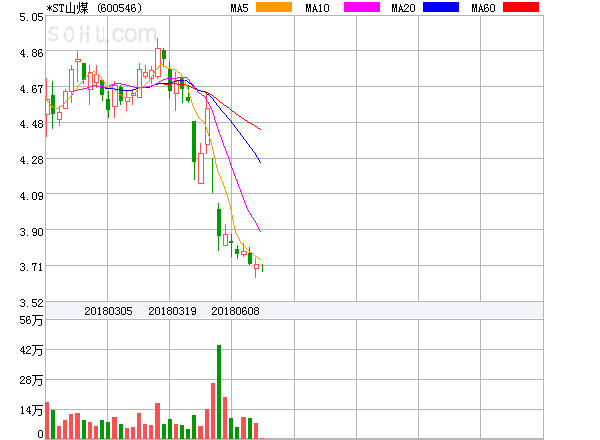
Task: Click the MA20 legend label
Action: pyautogui.click(x=403, y=8)
